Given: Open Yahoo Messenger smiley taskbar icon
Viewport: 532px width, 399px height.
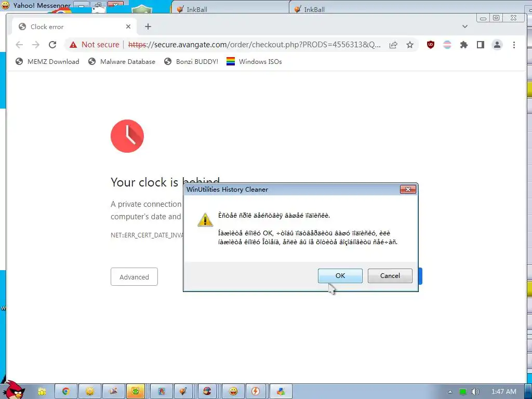Looking at the screenshot, I should pyautogui.click(x=233, y=392).
